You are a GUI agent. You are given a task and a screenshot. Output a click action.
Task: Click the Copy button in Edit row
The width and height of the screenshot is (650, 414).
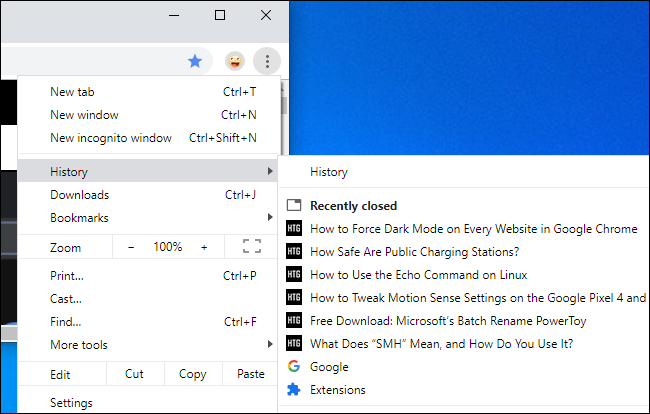[x=192, y=374]
